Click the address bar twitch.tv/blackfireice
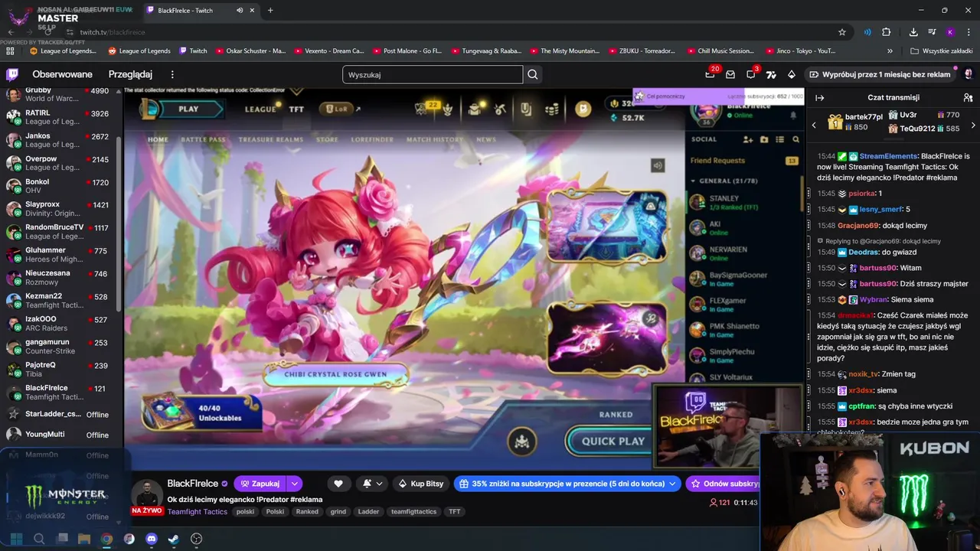 coord(113,32)
